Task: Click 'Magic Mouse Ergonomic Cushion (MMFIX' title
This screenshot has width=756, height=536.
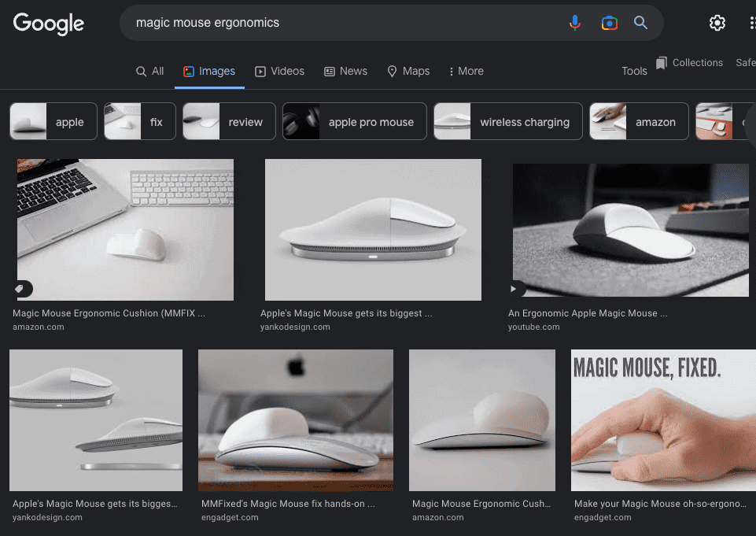Action: click(109, 313)
